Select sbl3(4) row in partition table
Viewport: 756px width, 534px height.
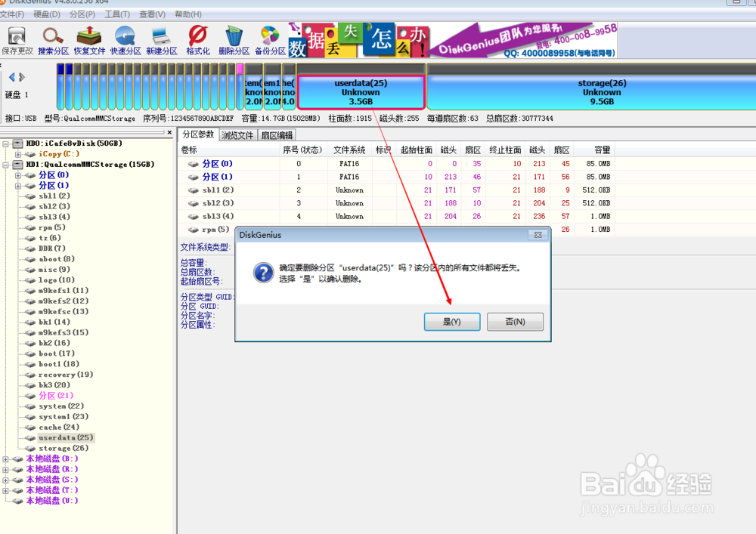click(395, 217)
